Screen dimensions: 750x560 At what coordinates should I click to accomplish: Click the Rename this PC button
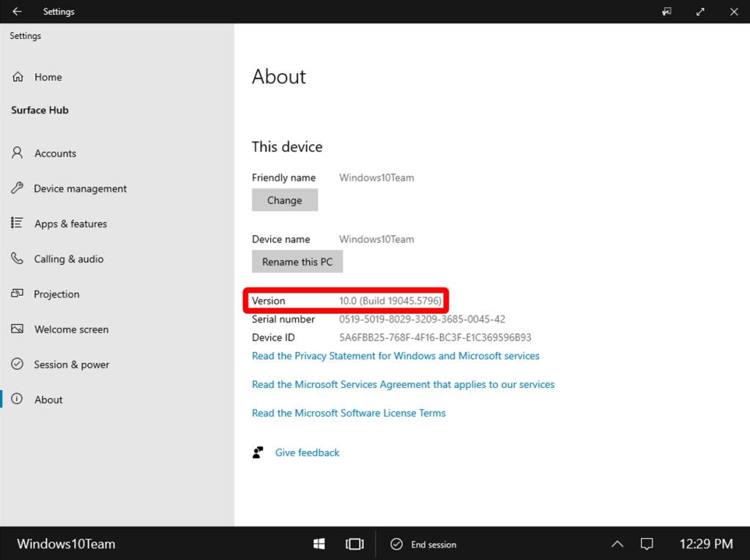297,261
